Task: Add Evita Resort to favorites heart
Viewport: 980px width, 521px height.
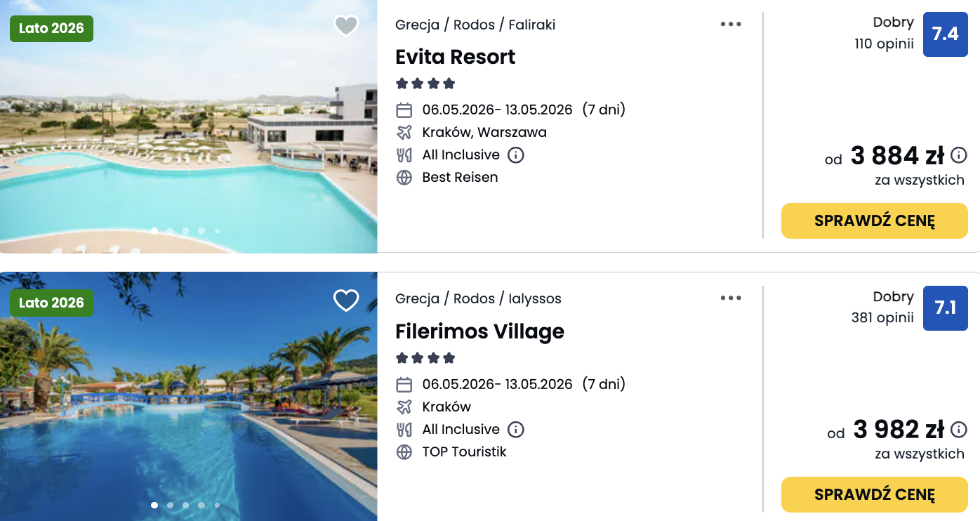Action: click(x=346, y=26)
